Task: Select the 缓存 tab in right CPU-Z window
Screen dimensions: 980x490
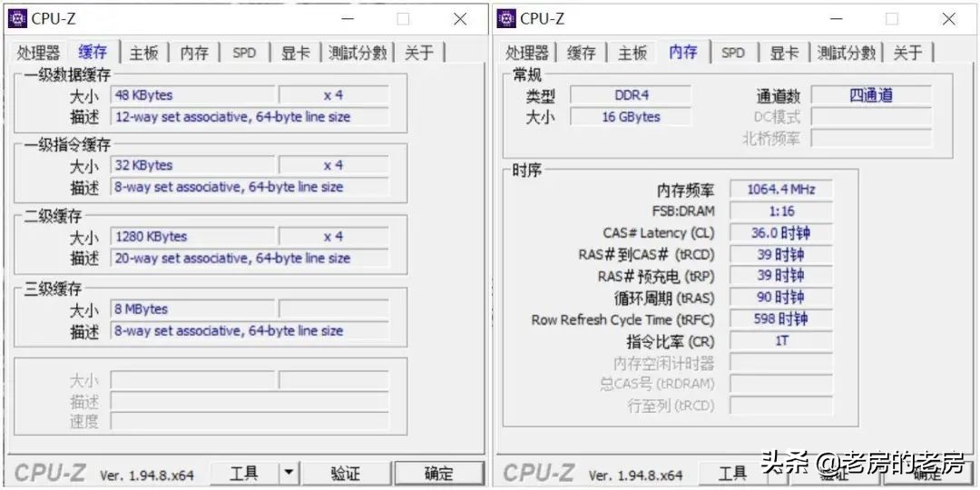Action: pyautogui.click(x=582, y=53)
